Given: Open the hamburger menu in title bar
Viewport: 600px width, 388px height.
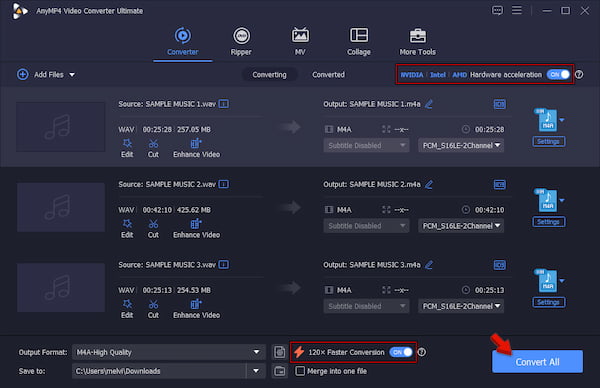Looking at the screenshot, I should pos(517,10).
